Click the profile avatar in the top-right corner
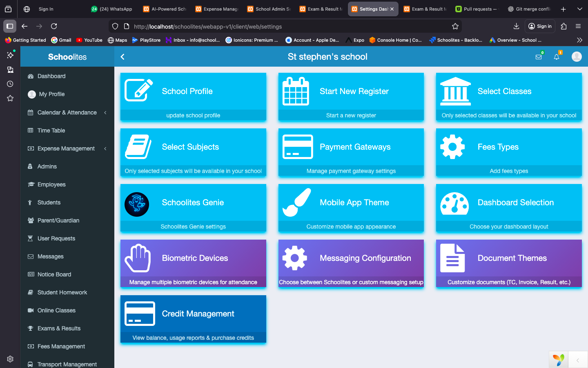This screenshot has height=368, width=588. [577, 56]
